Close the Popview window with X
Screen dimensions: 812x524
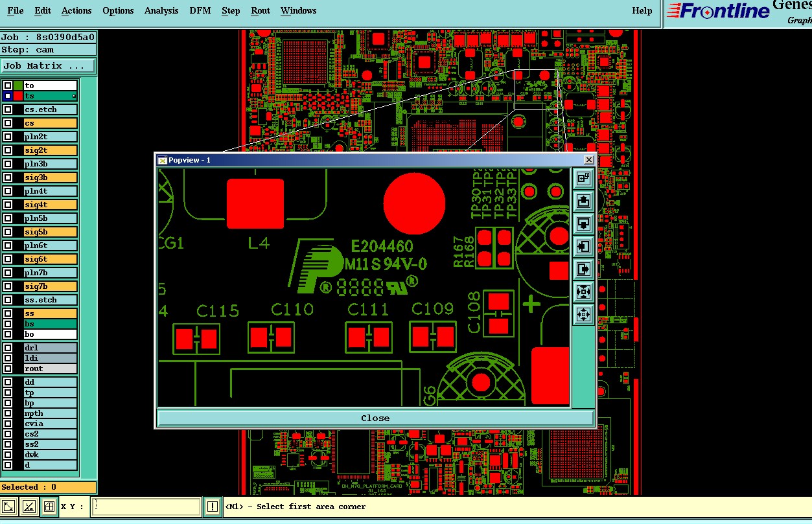click(588, 160)
